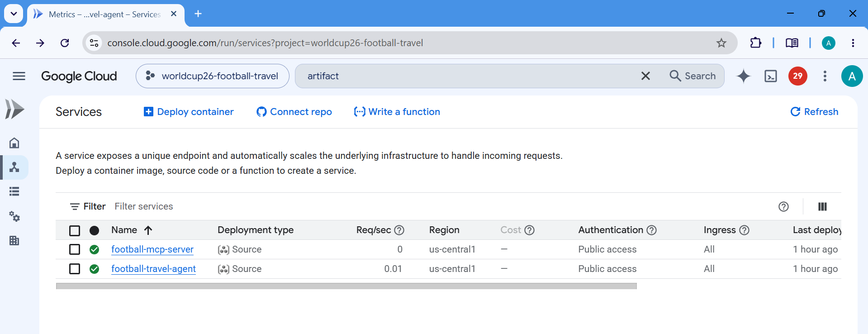Viewport: 868px width, 334px height.
Task: Click the 0.01 Req/sec value
Action: pos(393,269)
